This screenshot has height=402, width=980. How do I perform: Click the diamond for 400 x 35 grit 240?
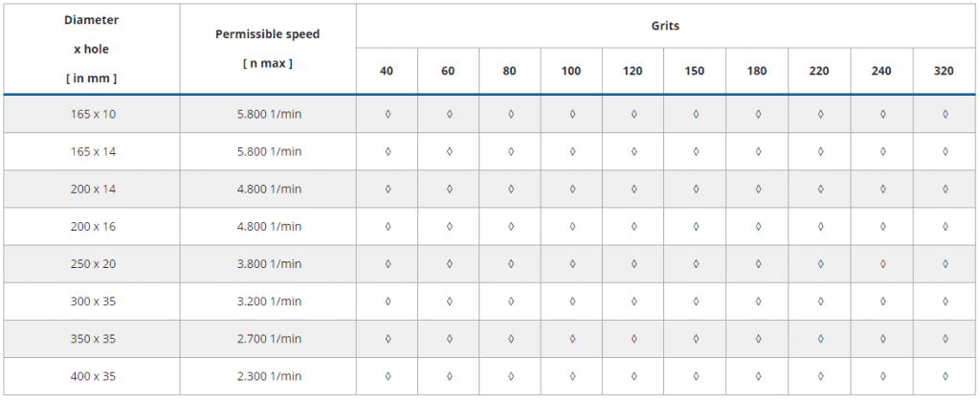click(882, 376)
